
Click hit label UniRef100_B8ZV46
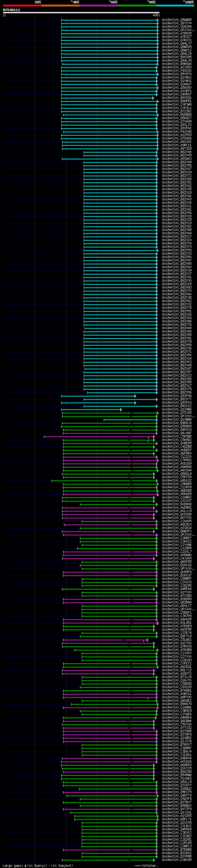pos(177,152)
